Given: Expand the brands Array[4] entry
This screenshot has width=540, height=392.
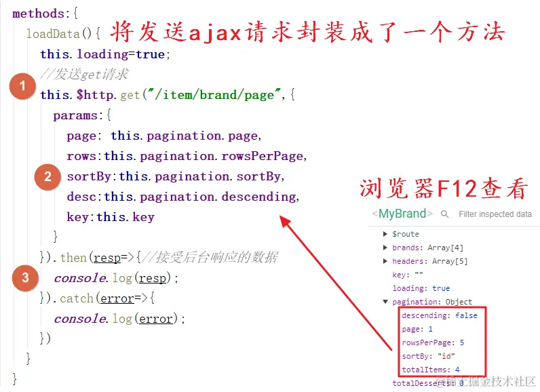Looking at the screenshot, I should click(385, 248).
